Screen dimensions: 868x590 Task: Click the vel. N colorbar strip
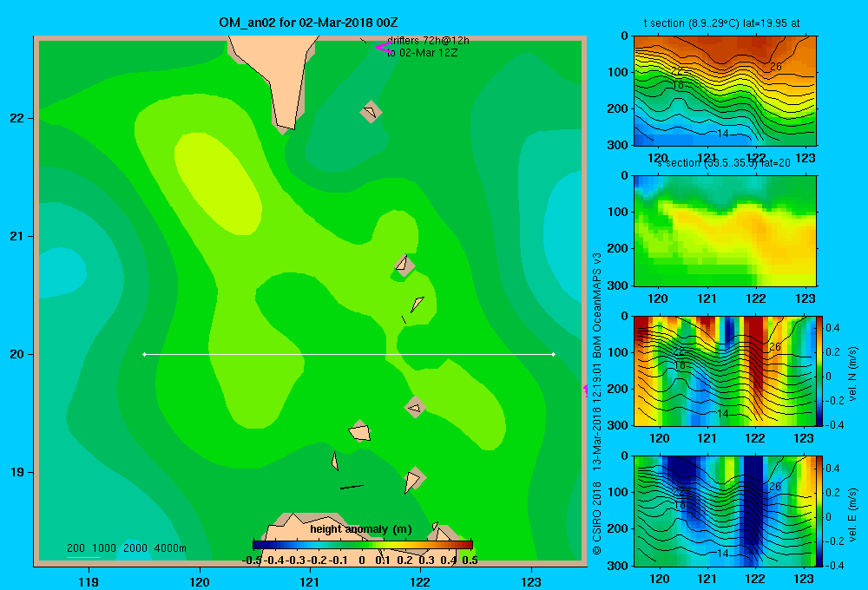(820, 370)
